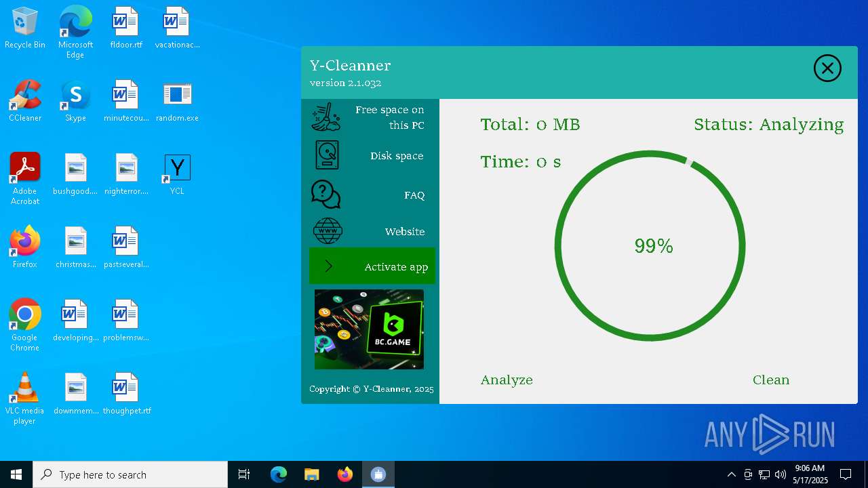
Task: Select the minutecou... document on desktop
Action: [126, 102]
